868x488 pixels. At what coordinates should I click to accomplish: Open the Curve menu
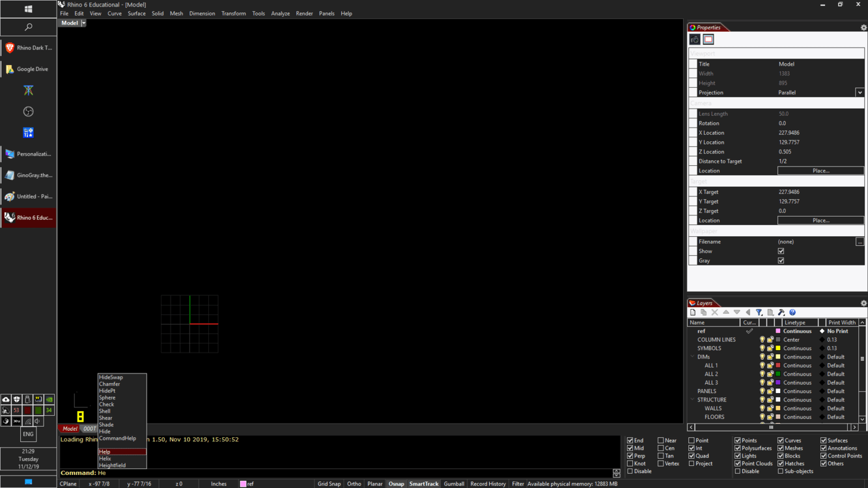click(115, 13)
